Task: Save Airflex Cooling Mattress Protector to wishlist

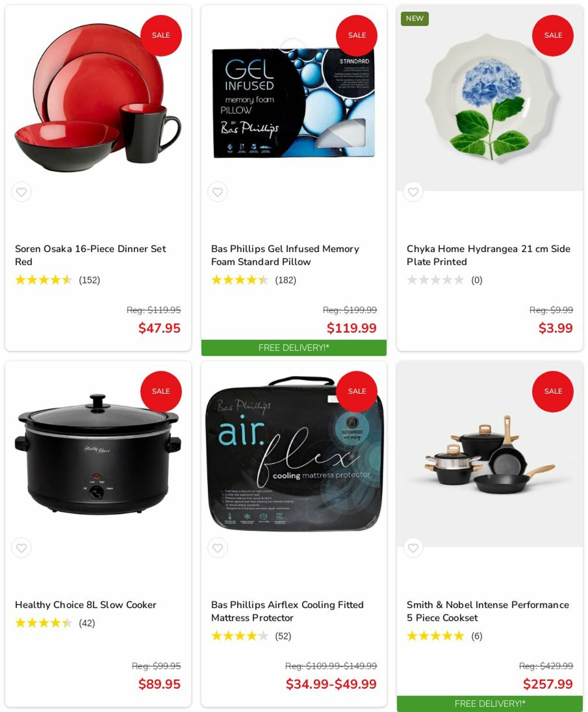Action: (217, 548)
